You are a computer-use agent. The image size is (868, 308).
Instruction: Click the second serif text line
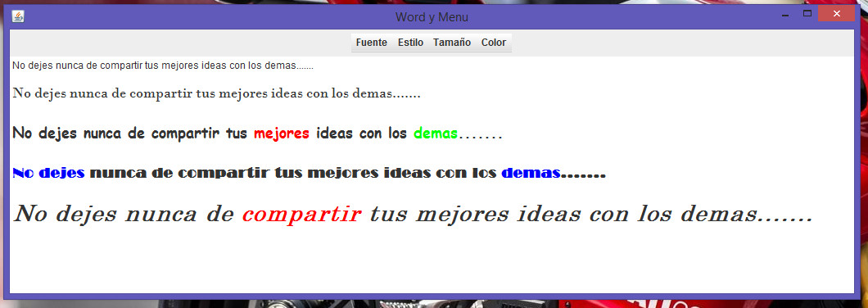[216, 93]
